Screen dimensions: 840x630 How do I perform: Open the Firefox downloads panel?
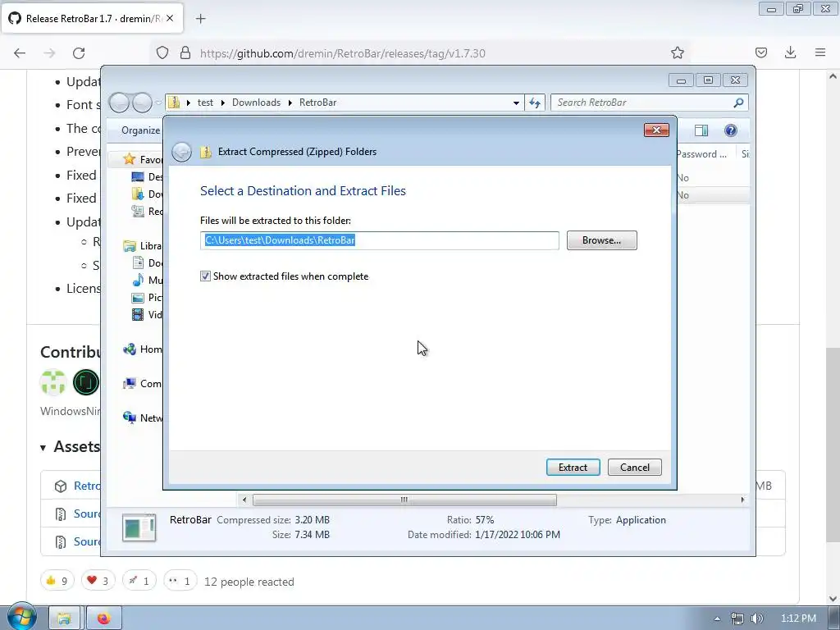click(x=790, y=52)
